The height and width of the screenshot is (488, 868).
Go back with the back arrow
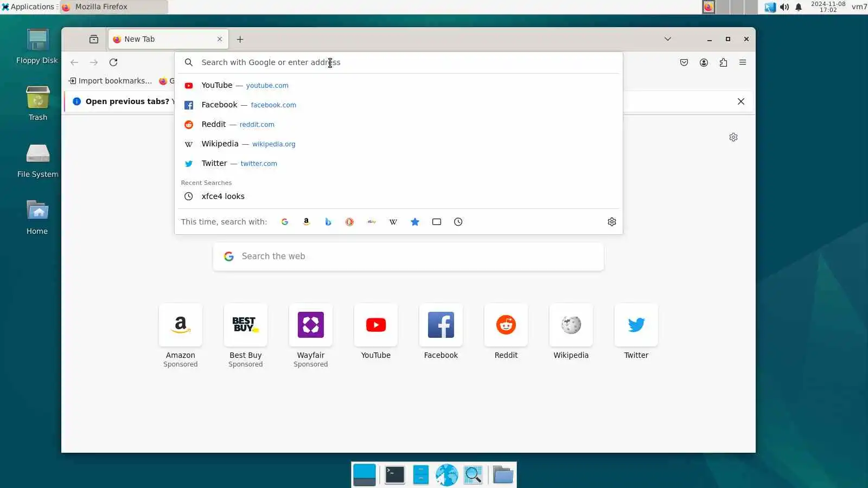tap(74, 62)
